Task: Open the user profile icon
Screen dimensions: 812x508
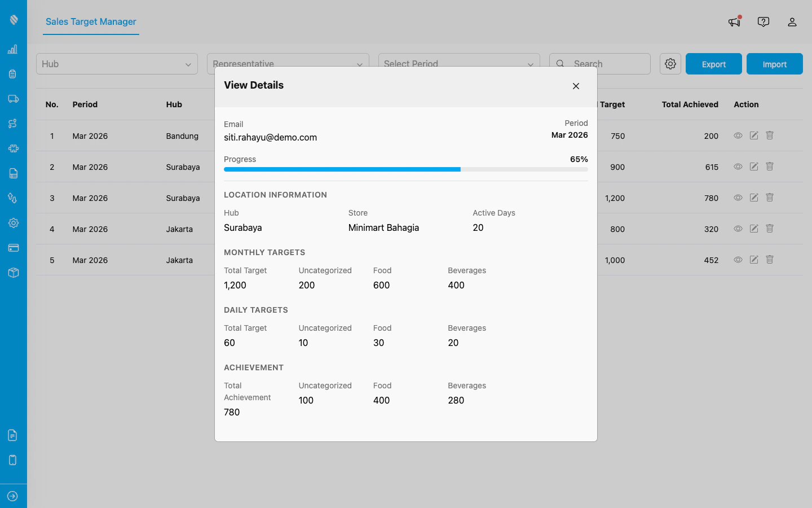Action: [792, 22]
